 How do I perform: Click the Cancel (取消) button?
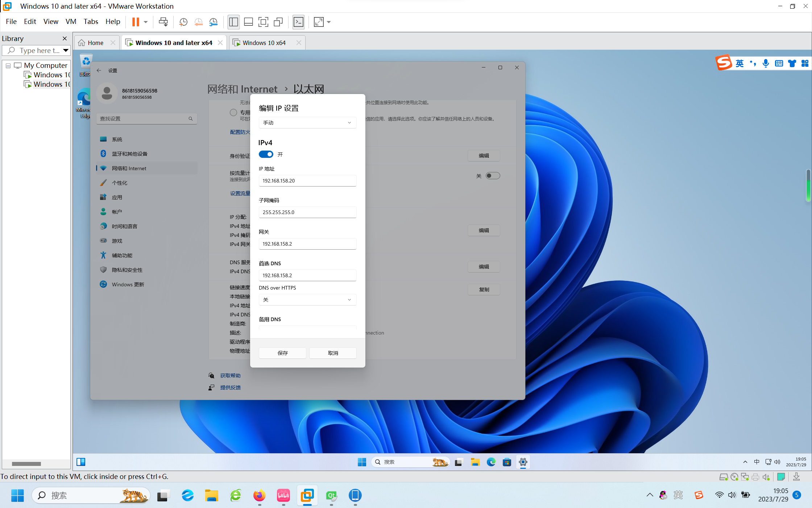(333, 353)
